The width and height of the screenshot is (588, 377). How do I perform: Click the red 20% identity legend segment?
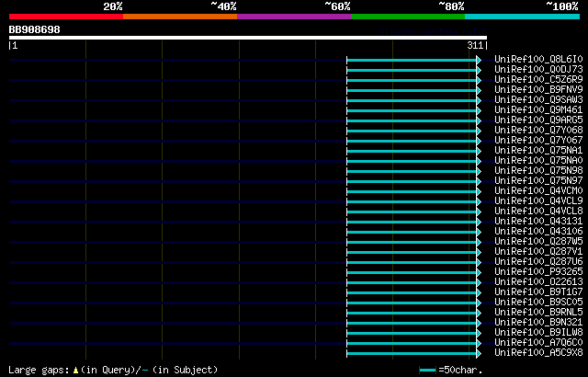pyautogui.click(x=66, y=17)
